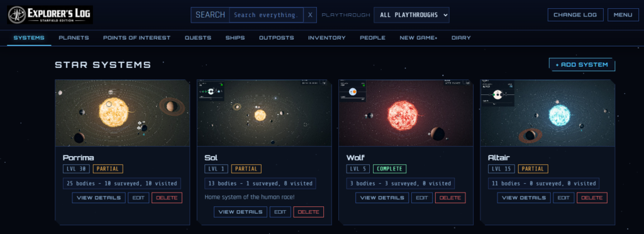Click the Wolf system image

tap(406, 113)
